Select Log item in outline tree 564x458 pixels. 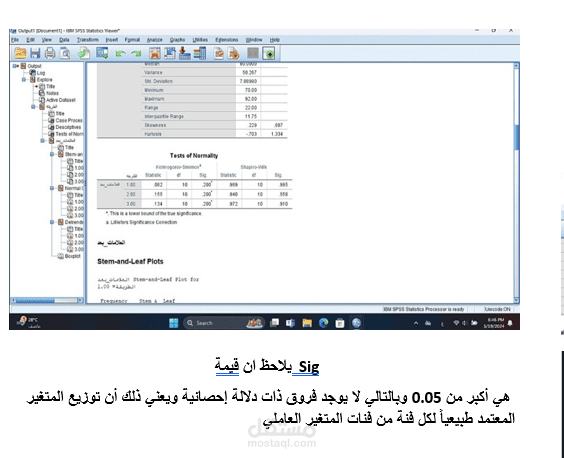click(x=41, y=73)
